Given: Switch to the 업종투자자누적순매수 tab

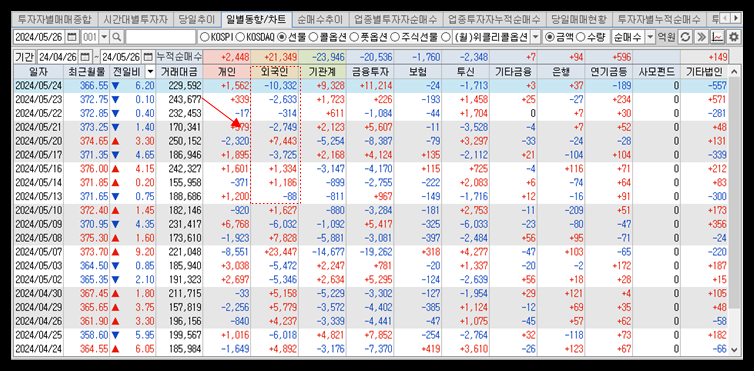Looking at the screenshot, I should (495, 20).
